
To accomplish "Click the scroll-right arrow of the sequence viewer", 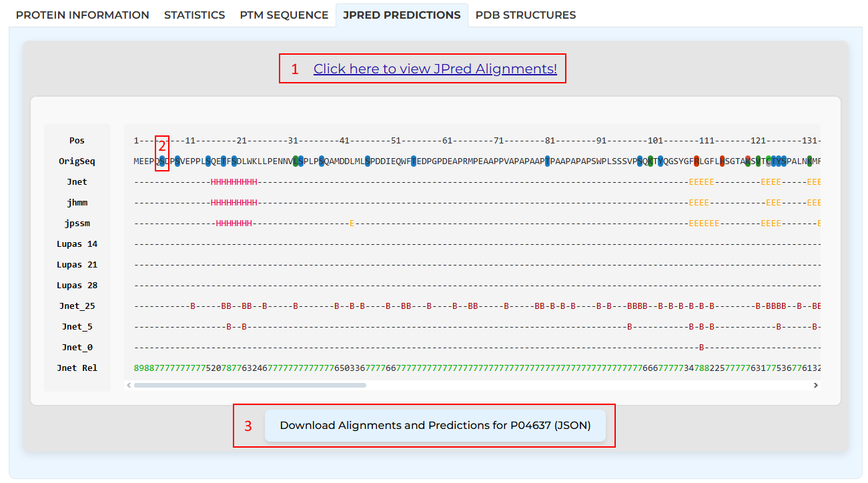I will click(815, 385).
